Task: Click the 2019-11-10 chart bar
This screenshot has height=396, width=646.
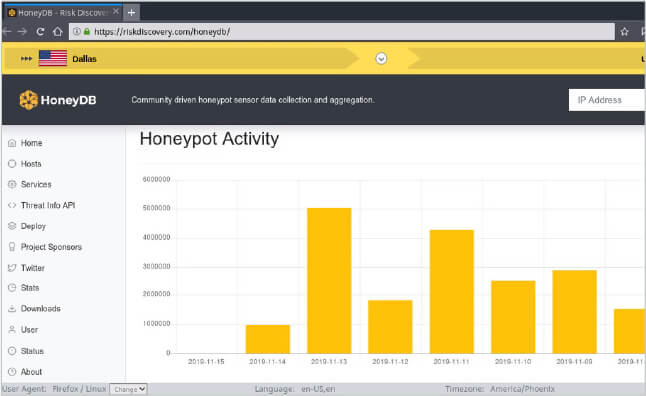Action: click(x=513, y=317)
